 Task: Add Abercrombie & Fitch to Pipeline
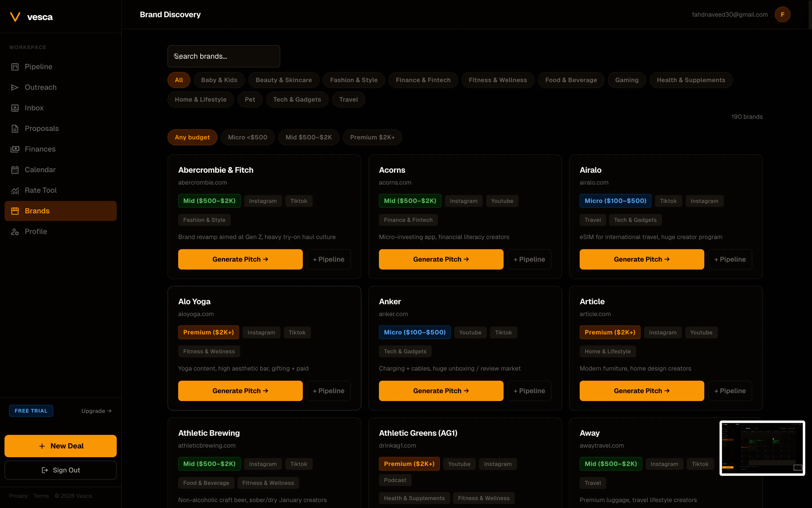(328, 259)
